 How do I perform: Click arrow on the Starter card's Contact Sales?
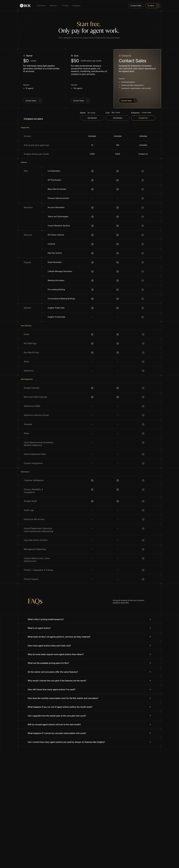(x=40, y=100)
